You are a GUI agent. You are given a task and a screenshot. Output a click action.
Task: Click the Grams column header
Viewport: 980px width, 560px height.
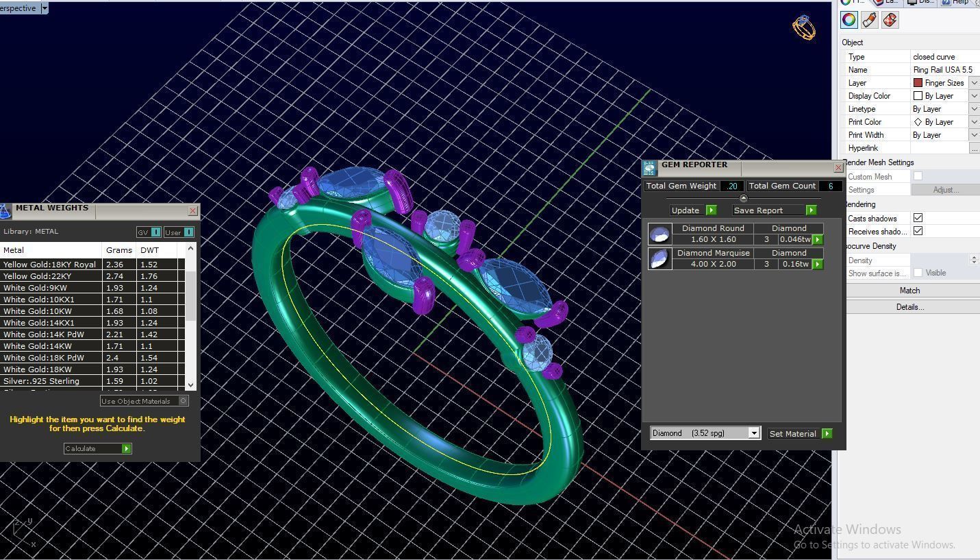point(119,250)
